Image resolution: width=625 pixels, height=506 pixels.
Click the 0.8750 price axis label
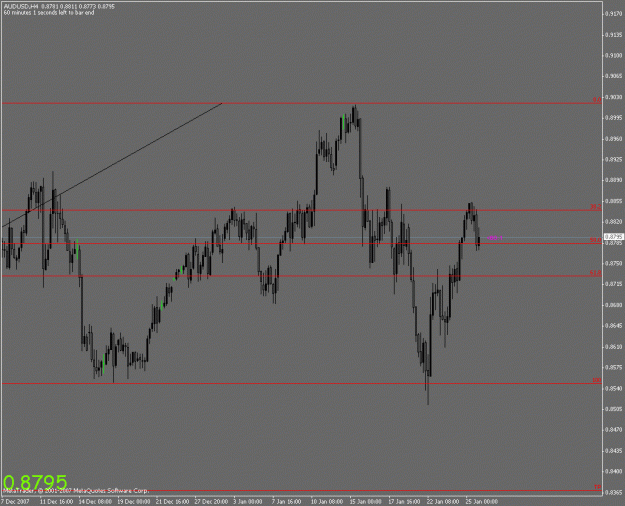pos(614,263)
